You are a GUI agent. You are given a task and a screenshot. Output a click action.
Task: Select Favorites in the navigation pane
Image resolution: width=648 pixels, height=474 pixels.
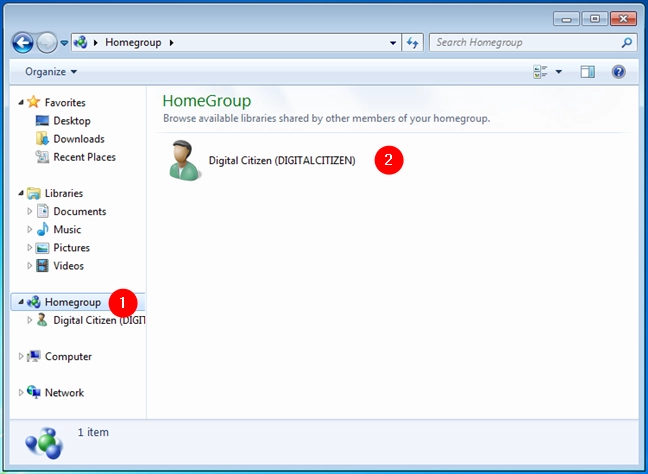(65, 102)
